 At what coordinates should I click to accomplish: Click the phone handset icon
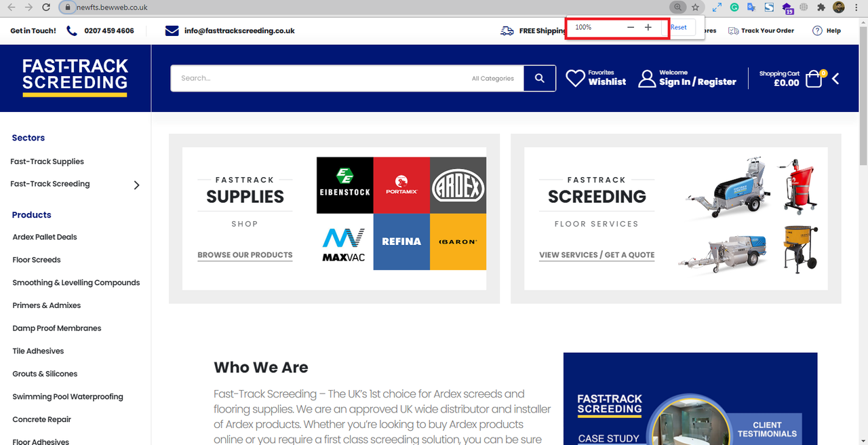point(72,31)
